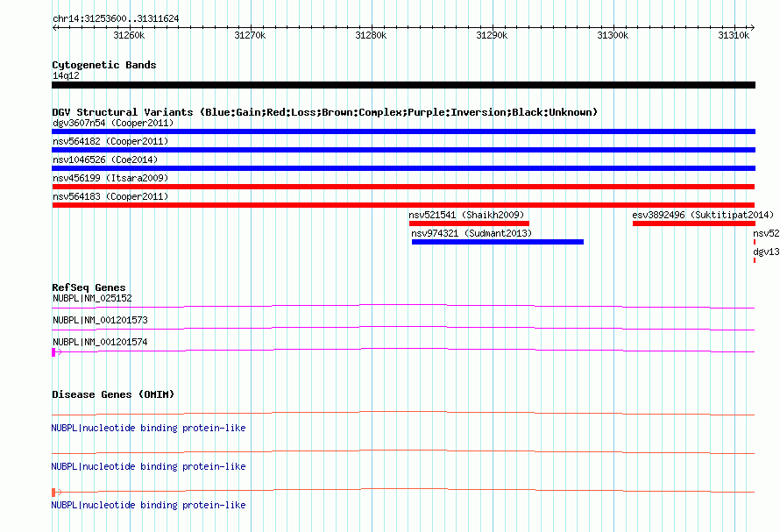This screenshot has width=780, height=532.
Task: Click the 31270k ruler position label
Action: [250, 35]
